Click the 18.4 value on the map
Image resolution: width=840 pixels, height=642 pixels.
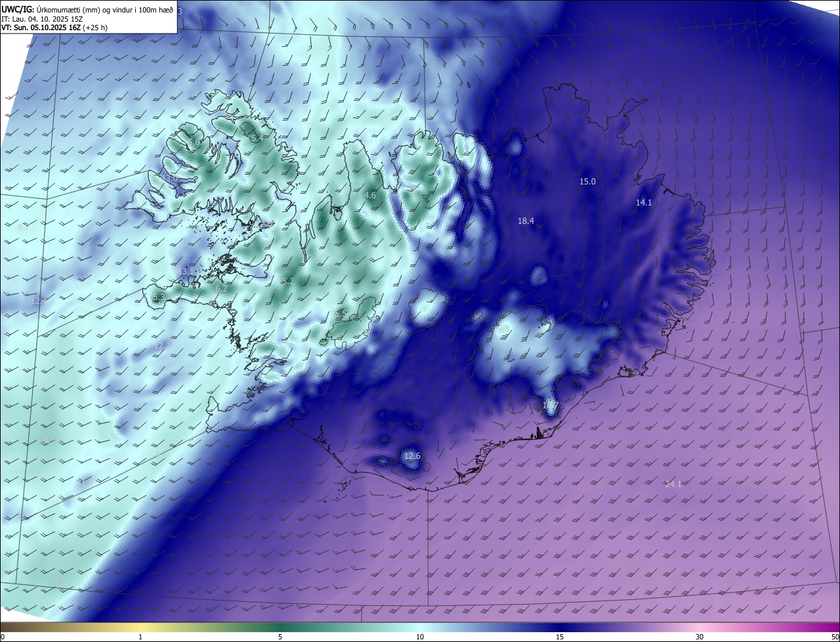[x=526, y=221]
